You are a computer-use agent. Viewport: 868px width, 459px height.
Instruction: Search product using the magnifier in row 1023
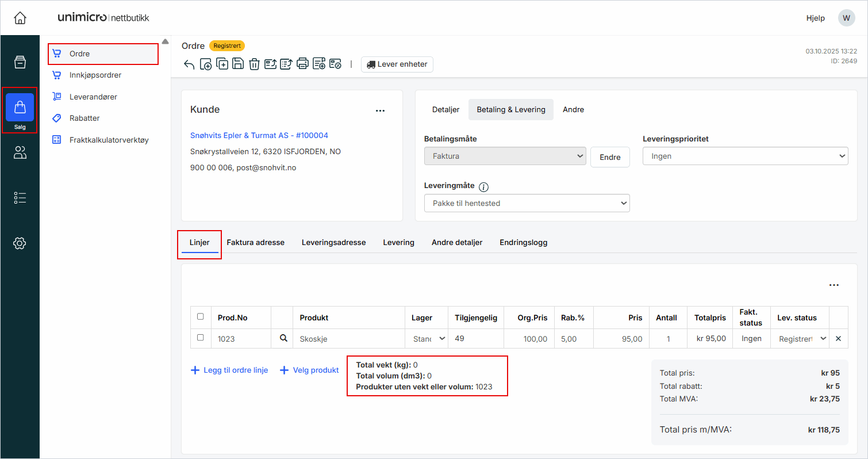283,339
